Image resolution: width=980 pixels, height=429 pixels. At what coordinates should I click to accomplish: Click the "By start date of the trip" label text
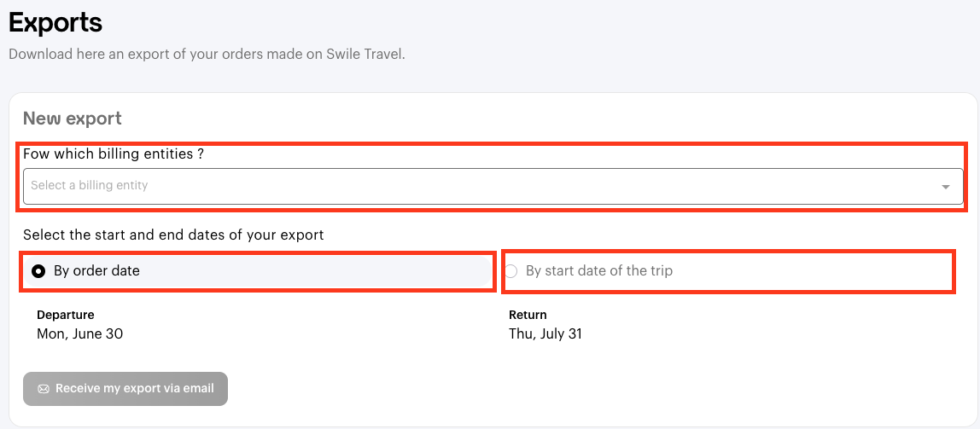(x=599, y=271)
